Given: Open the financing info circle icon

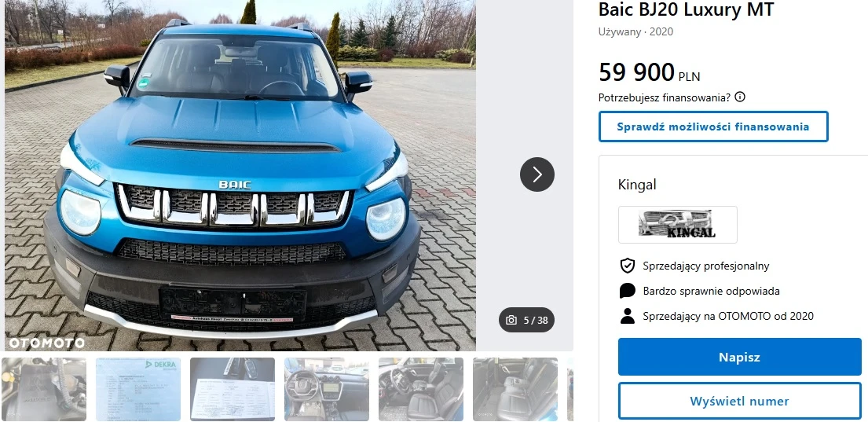Looking at the screenshot, I should point(740,97).
